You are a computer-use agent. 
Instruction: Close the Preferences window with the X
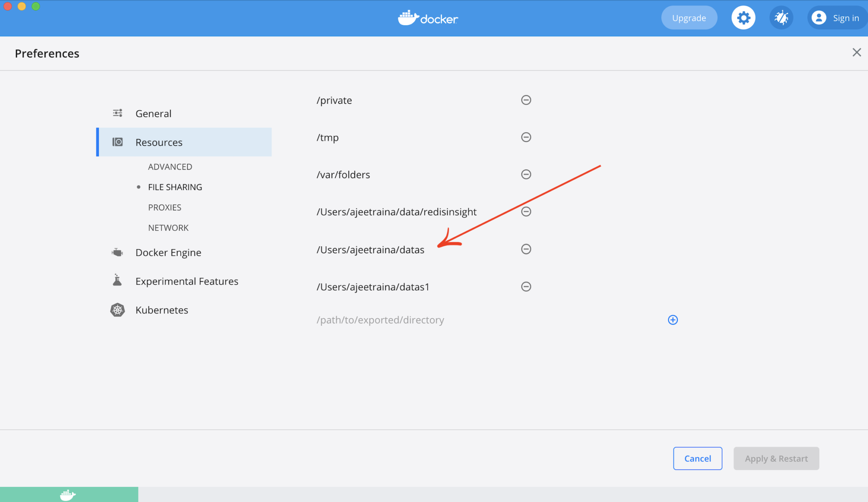tap(857, 52)
